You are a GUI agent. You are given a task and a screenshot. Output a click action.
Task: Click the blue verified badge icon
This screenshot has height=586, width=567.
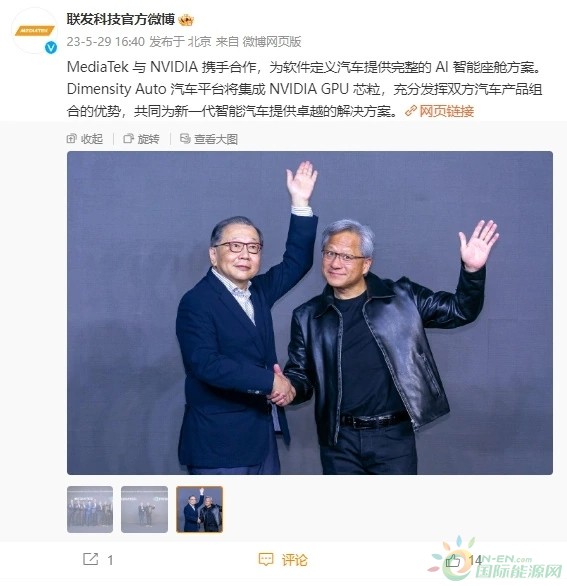[51, 48]
